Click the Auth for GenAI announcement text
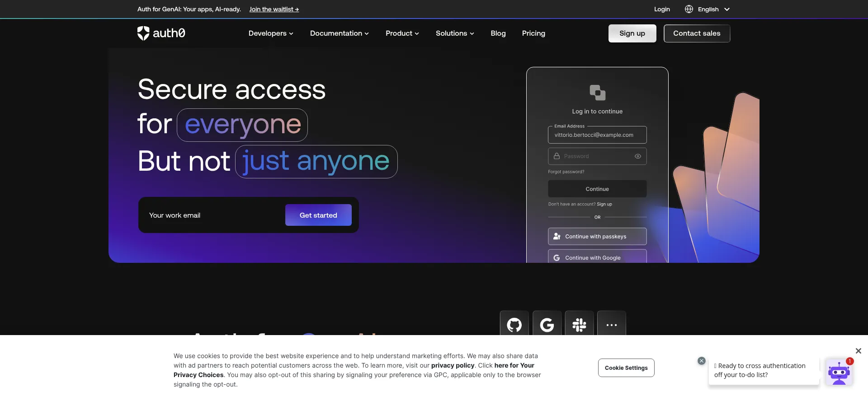This screenshot has height=401, width=868. 189,9
